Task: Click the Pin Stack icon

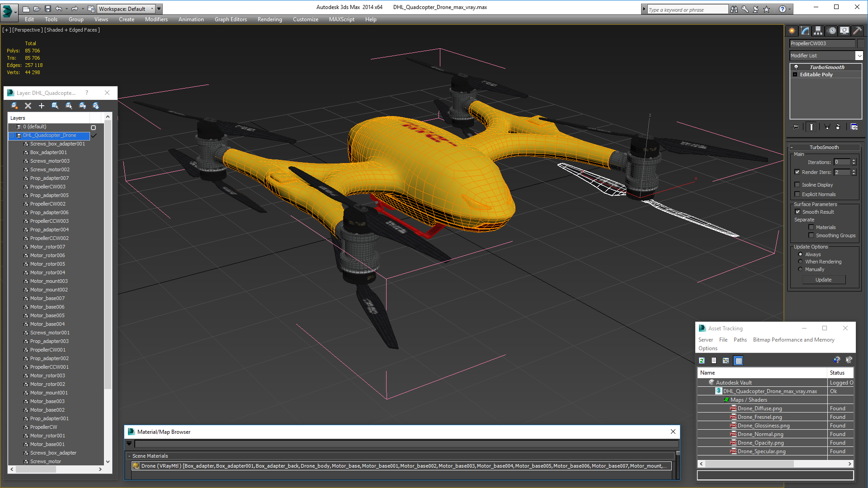Action: 796,127
